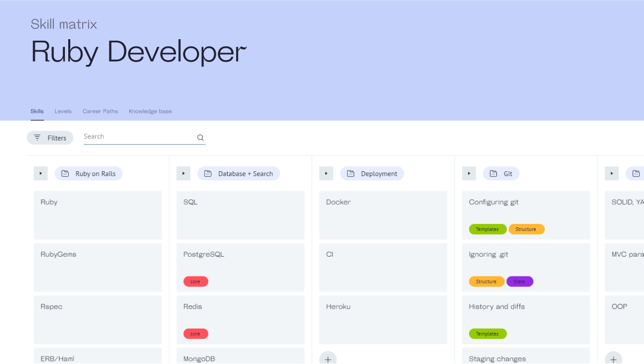
Task: Expand the Deployment column arrow
Action: coord(326,173)
